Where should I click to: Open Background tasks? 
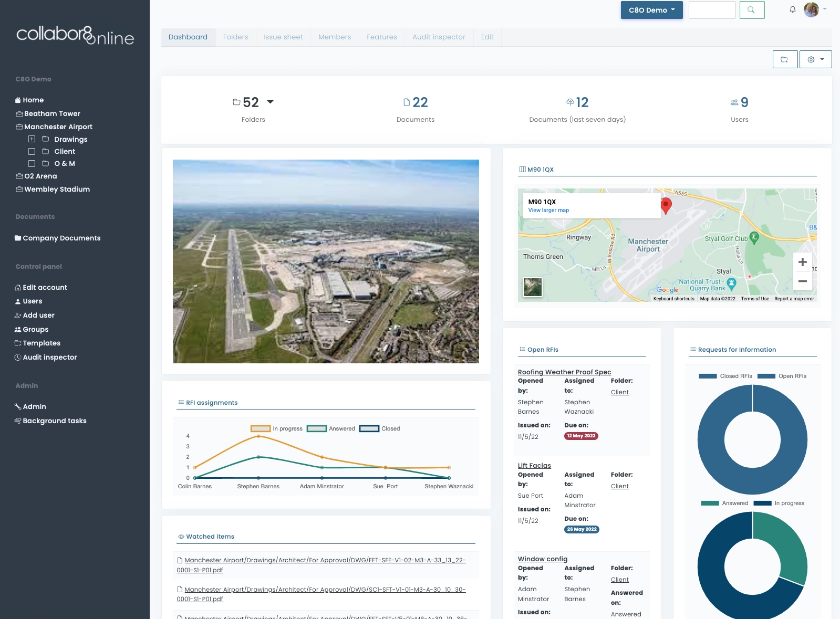tap(50, 421)
